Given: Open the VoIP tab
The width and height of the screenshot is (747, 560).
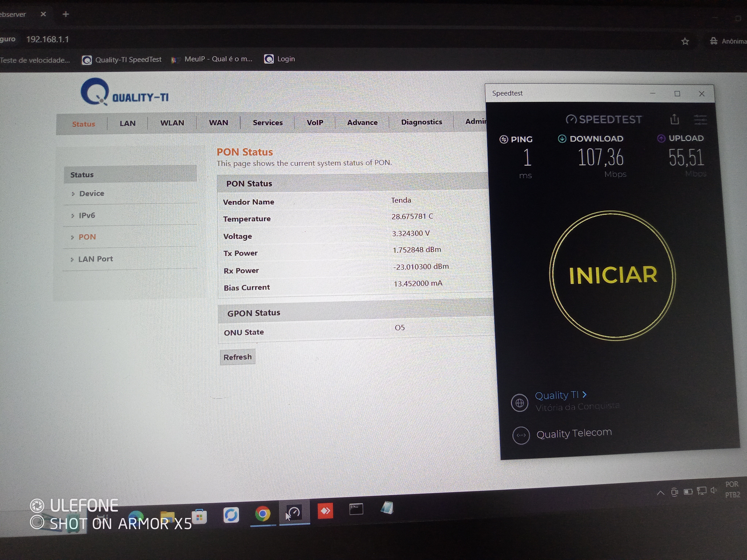Looking at the screenshot, I should (315, 122).
